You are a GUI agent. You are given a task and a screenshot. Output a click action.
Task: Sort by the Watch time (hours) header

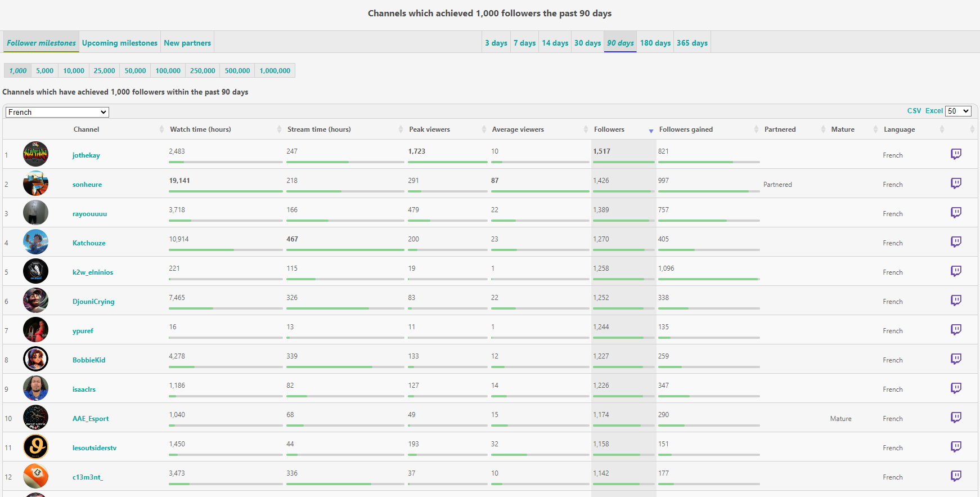pos(200,129)
